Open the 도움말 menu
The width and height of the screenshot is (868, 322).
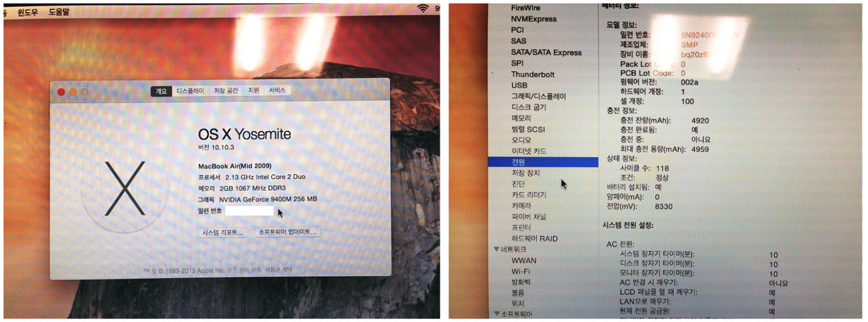pos(59,12)
